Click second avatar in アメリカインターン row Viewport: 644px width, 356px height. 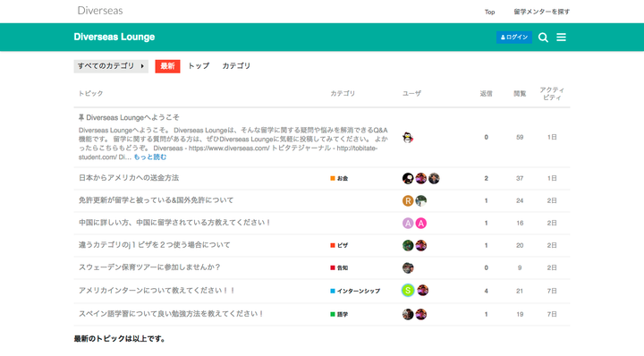pos(422,291)
